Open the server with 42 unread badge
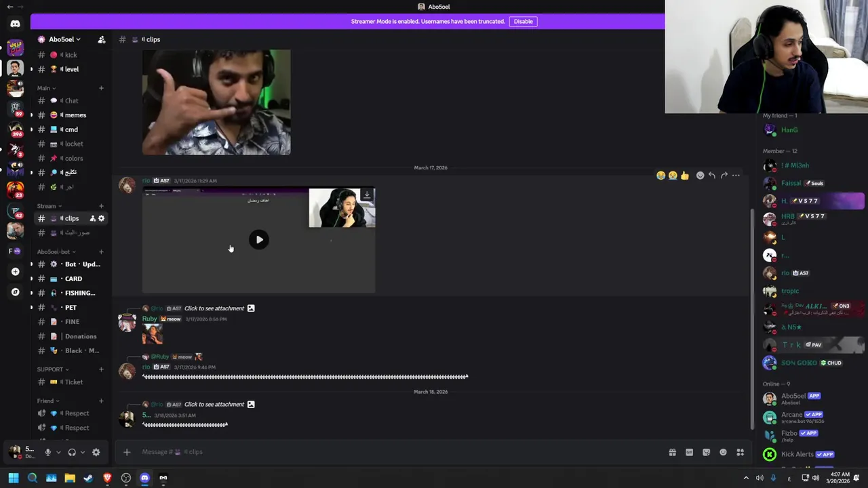 tap(15, 210)
